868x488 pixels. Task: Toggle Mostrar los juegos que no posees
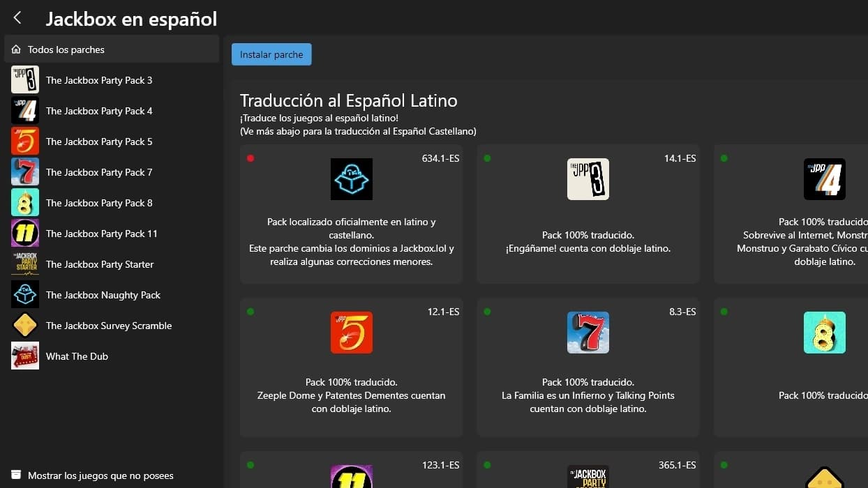pyautogui.click(x=93, y=475)
